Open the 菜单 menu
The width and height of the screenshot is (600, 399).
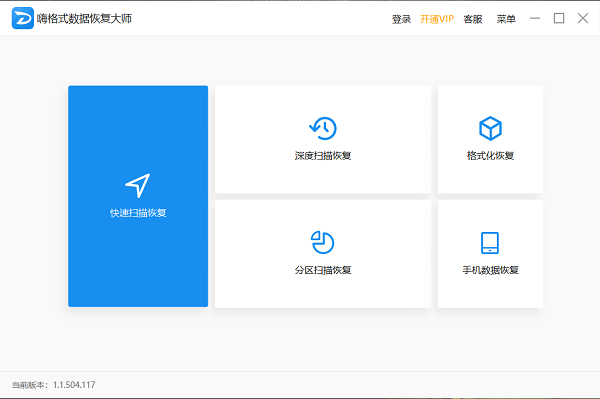click(506, 19)
